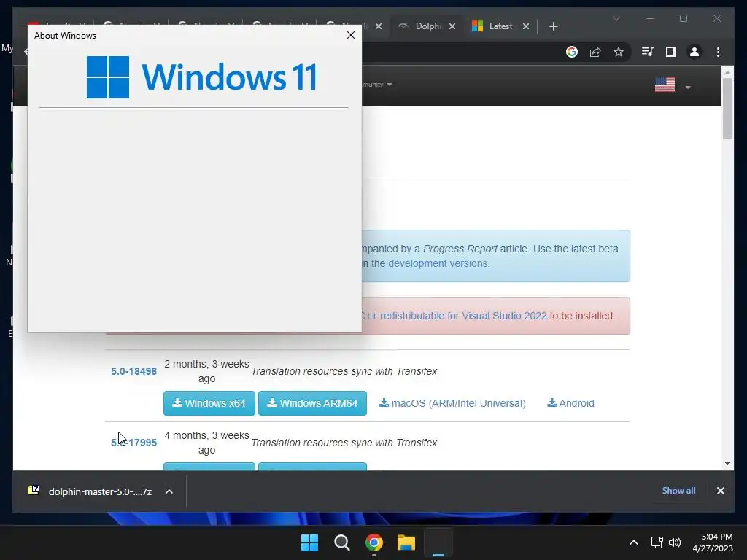Click the scrollbar down arrow
This screenshot has width=747, height=560.
tap(727, 463)
